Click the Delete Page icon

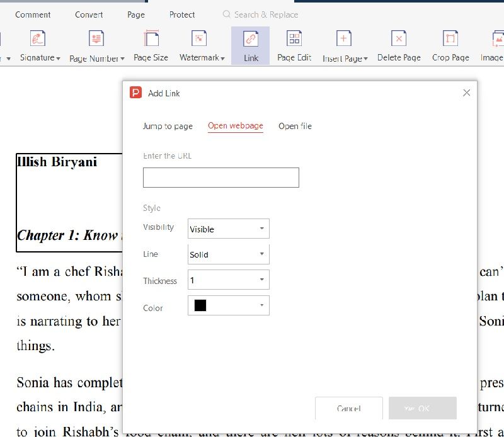399,38
